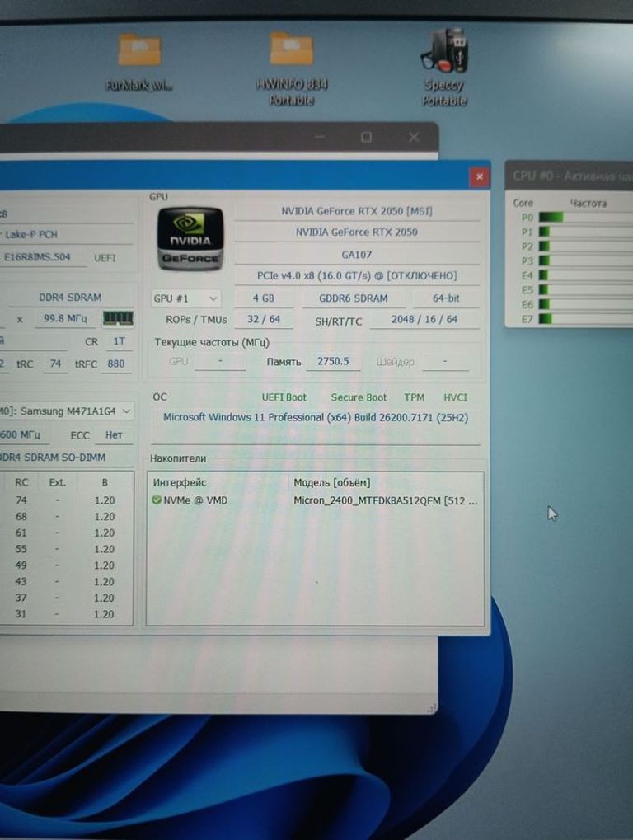Select the CR '1T' value
The height and width of the screenshot is (840, 633).
click(119, 341)
